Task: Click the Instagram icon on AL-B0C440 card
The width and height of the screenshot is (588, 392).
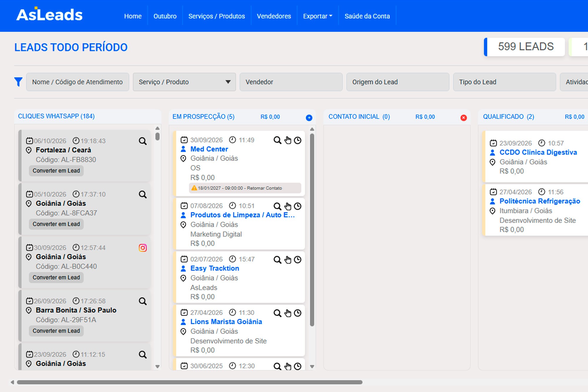Action: (143, 248)
